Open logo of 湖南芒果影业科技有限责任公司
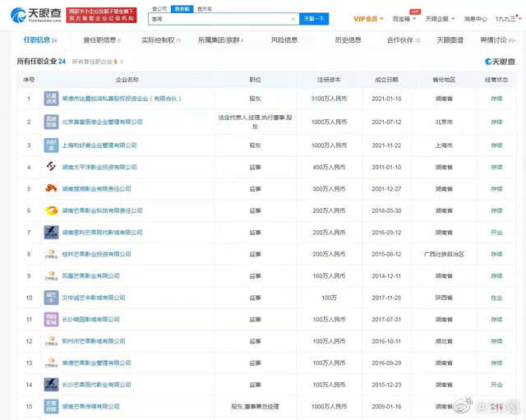The height and width of the screenshot is (420, 526). [51, 210]
